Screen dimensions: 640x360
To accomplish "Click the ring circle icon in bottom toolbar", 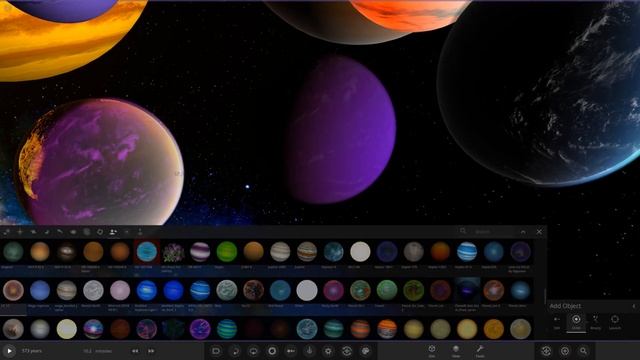I will point(272,351).
